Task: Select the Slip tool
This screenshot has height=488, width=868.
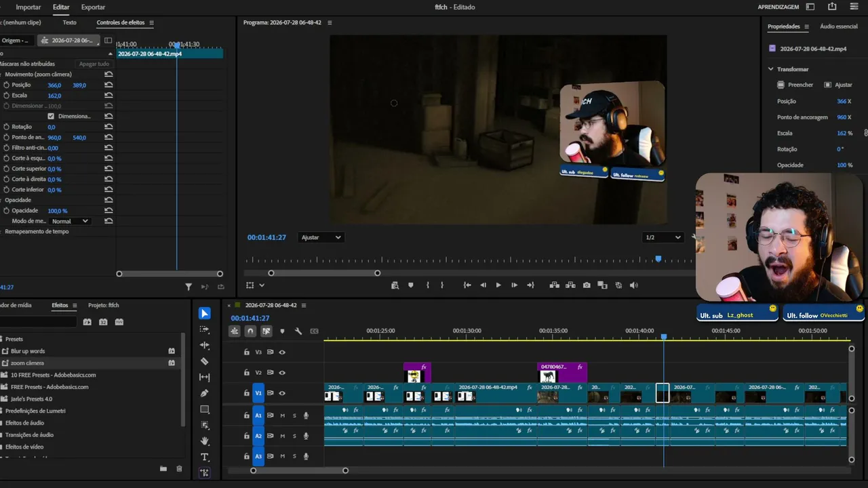Action: click(x=205, y=378)
